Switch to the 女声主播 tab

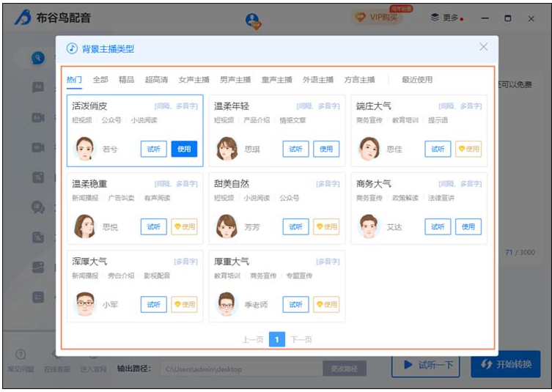pos(194,80)
